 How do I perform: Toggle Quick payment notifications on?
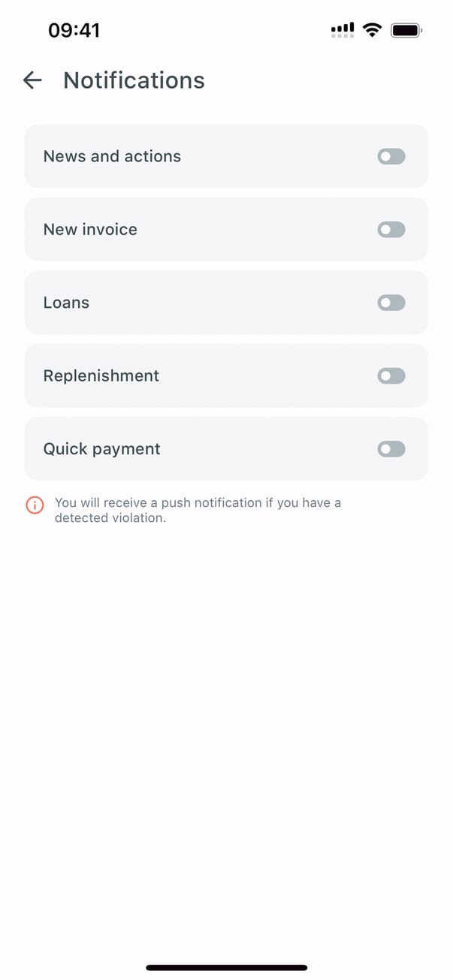pyautogui.click(x=391, y=449)
